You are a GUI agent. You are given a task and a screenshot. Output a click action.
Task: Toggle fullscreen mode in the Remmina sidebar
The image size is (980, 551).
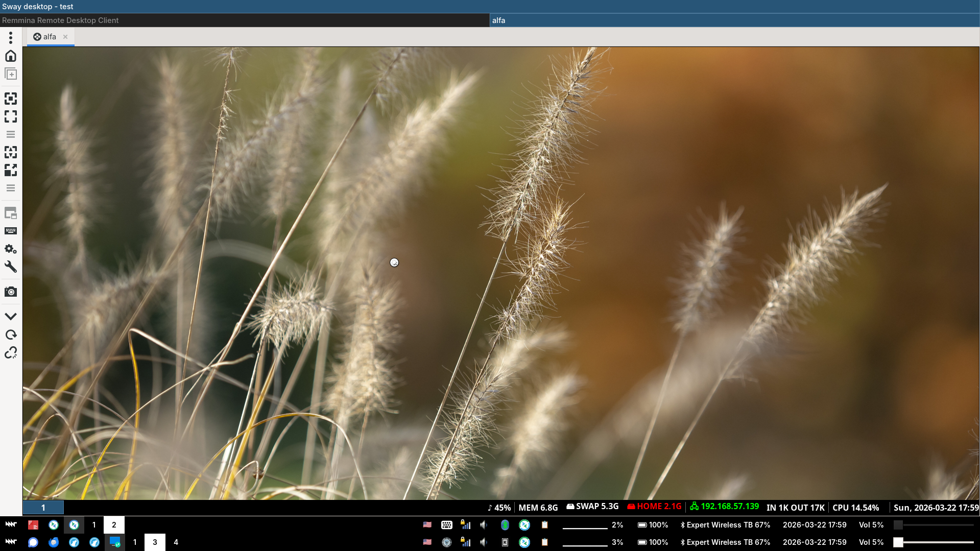11,116
